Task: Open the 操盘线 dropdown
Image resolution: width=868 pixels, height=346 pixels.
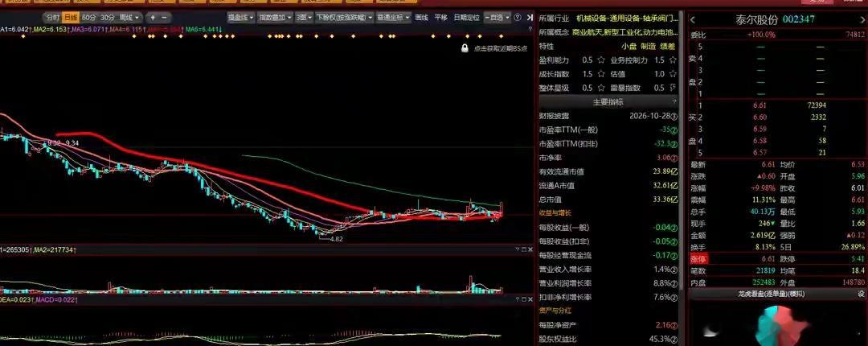Action: [x=241, y=18]
